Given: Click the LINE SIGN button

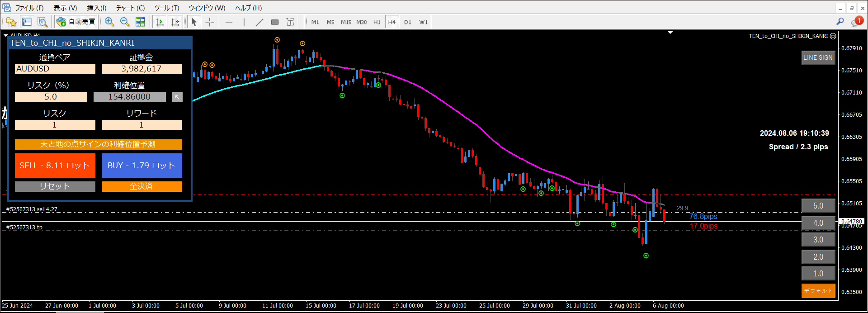Looking at the screenshot, I should pyautogui.click(x=818, y=57).
